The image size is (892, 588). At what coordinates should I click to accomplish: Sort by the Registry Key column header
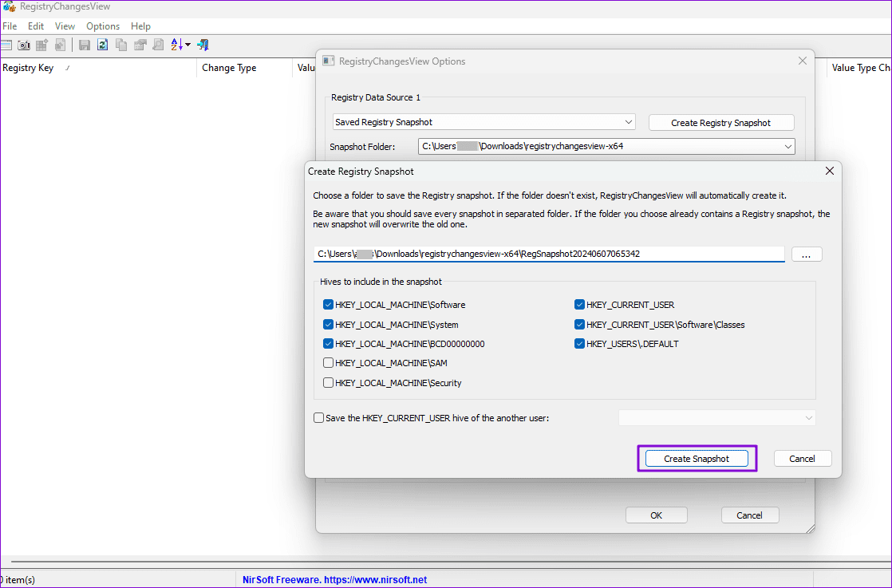(x=98, y=68)
